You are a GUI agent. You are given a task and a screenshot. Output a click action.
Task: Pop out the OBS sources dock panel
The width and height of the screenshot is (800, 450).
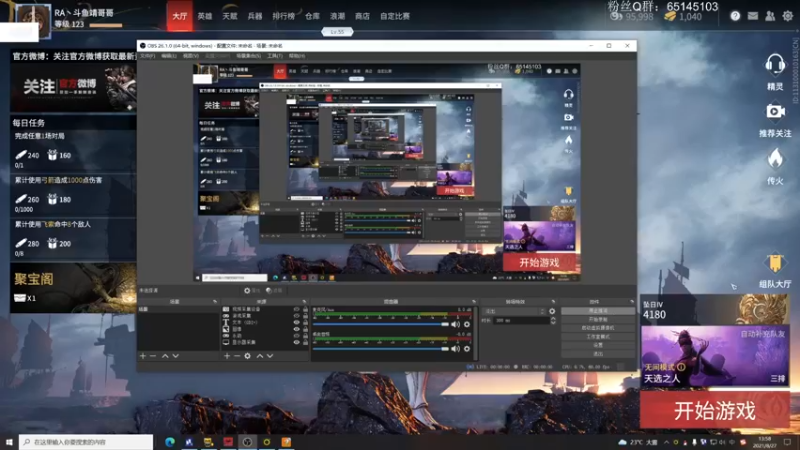pyautogui.click(x=304, y=302)
